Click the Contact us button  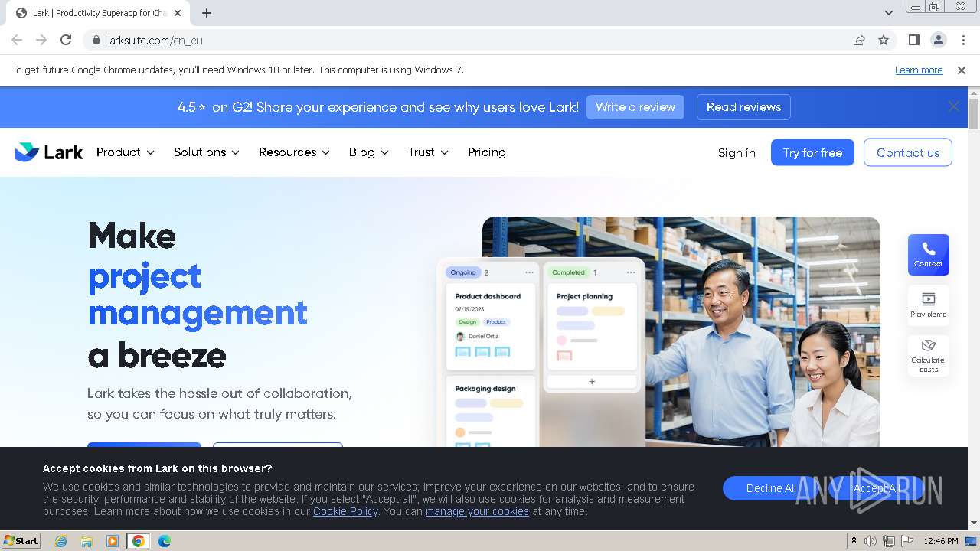tap(908, 152)
